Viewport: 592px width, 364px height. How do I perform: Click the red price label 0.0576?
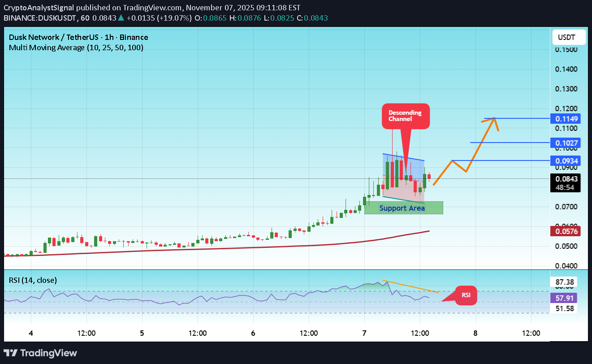565,231
